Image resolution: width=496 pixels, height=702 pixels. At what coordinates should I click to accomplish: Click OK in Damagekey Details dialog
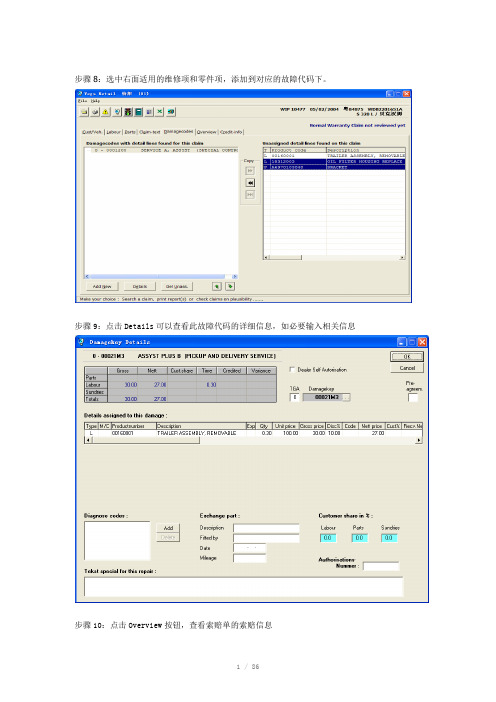[x=407, y=357]
